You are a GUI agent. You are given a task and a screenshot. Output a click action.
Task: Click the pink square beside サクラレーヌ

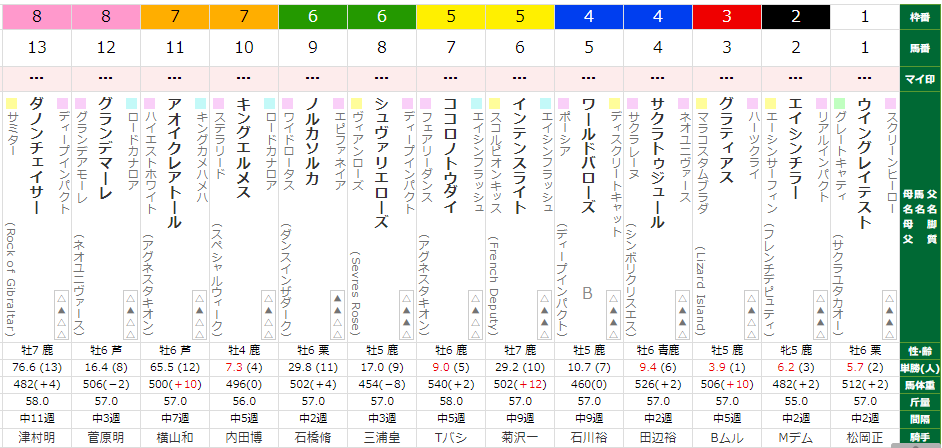pos(632,103)
